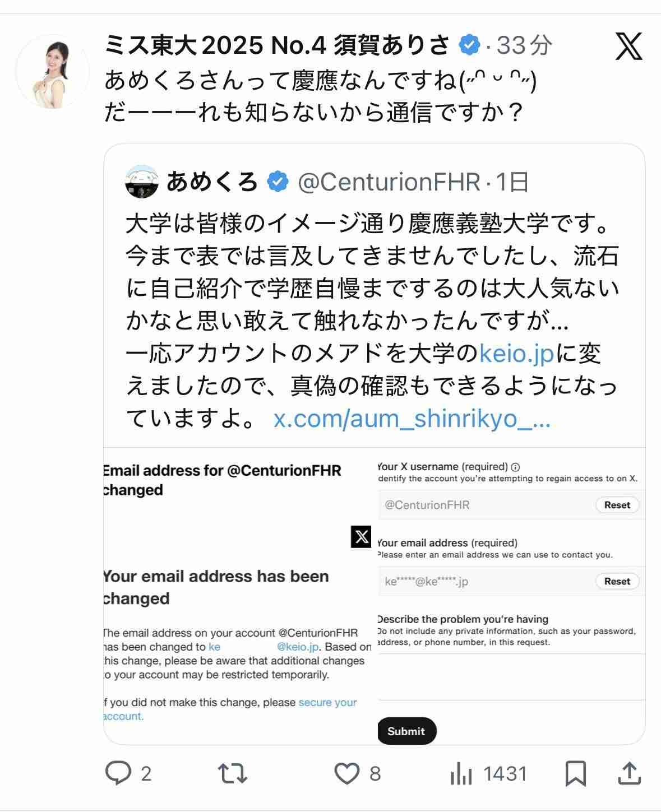Click the black X logo in embedded image
The width and height of the screenshot is (661, 812).
(x=362, y=537)
